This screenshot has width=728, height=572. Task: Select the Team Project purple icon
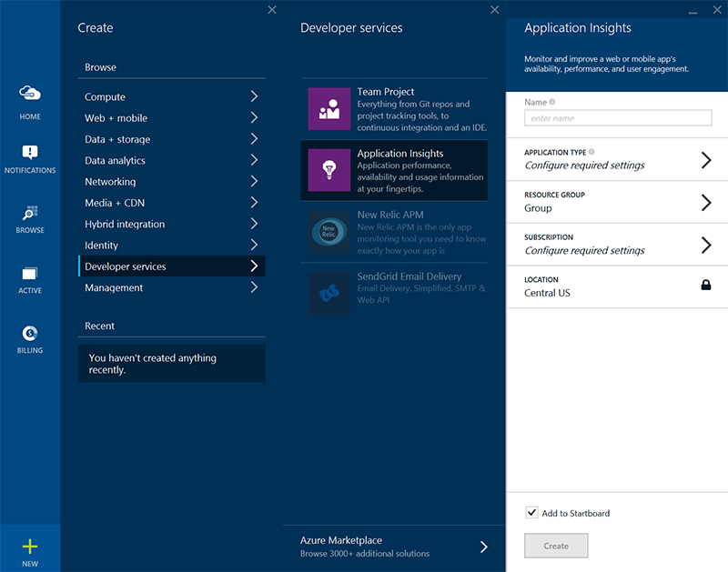329,109
